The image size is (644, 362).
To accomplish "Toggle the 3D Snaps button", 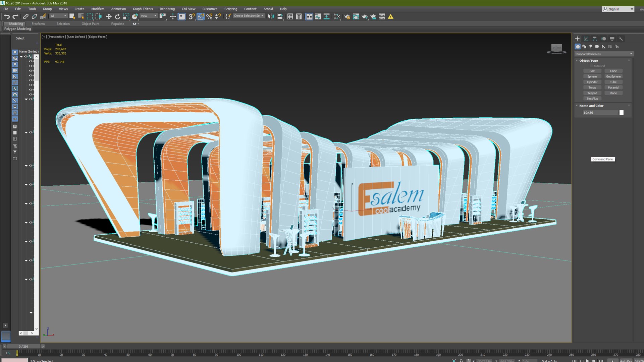I will point(192,16).
